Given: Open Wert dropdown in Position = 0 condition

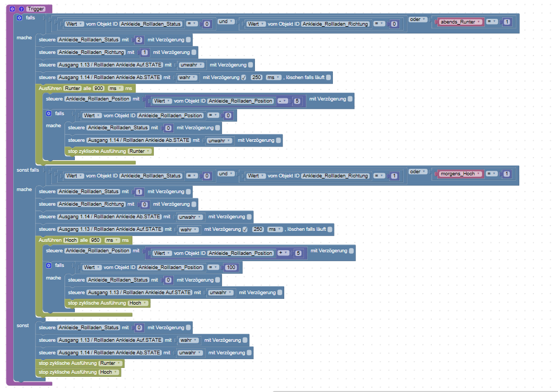Looking at the screenshot, I should [x=92, y=115].
